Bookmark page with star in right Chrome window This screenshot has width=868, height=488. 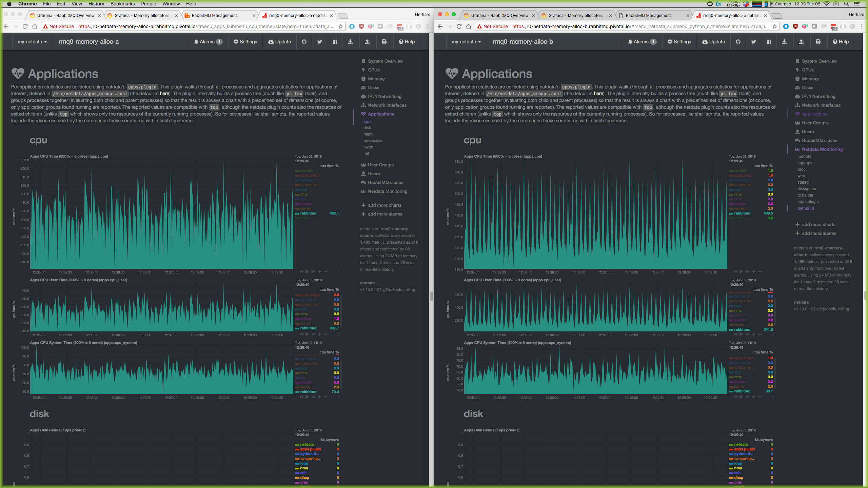click(x=775, y=26)
